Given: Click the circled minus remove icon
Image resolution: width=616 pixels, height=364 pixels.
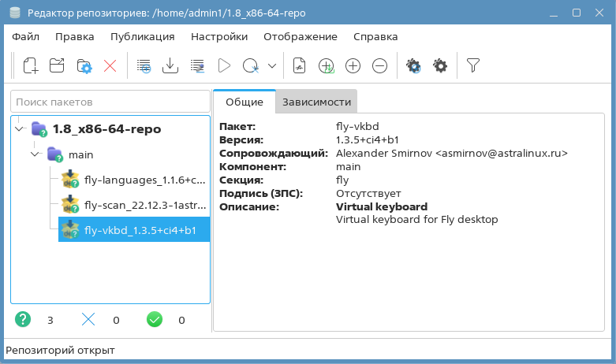Looking at the screenshot, I should point(379,66).
